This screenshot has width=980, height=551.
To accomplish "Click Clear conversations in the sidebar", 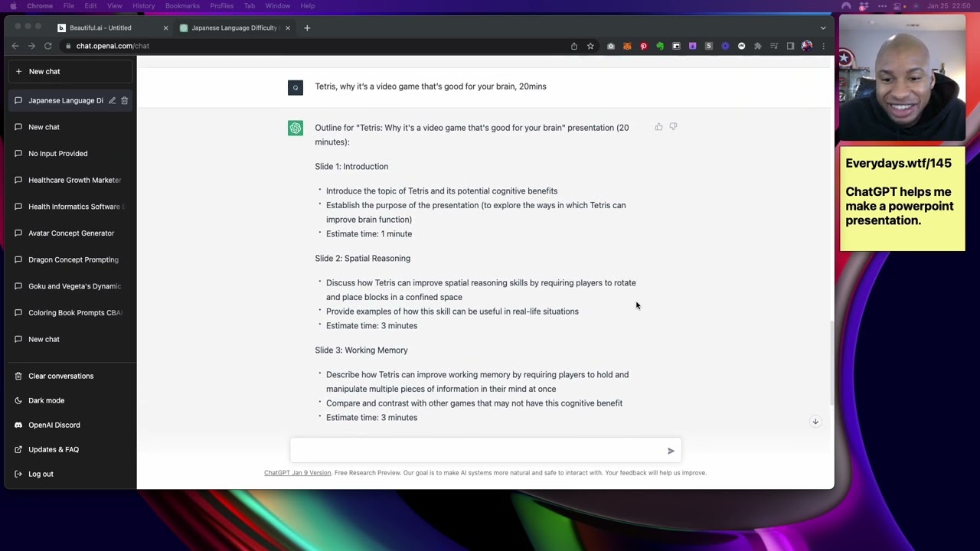I will (x=60, y=376).
